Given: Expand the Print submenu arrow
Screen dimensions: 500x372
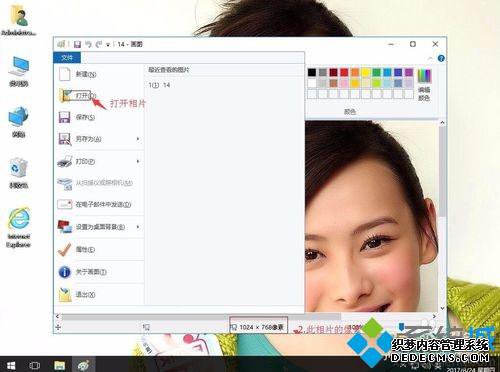Looking at the screenshot, I should [138, 161].
